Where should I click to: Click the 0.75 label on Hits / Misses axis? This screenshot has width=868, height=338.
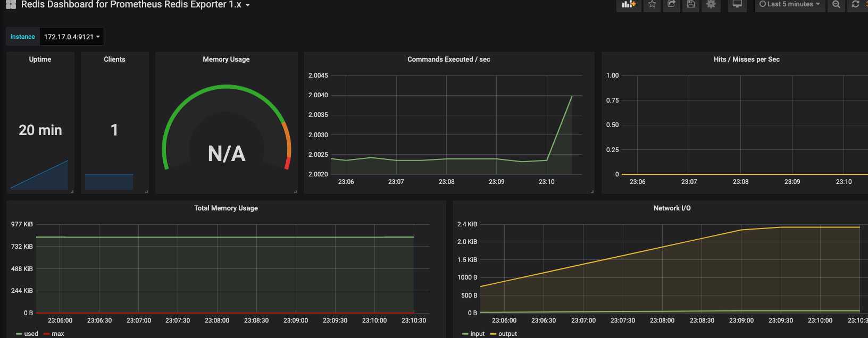[x=613, y=100]
